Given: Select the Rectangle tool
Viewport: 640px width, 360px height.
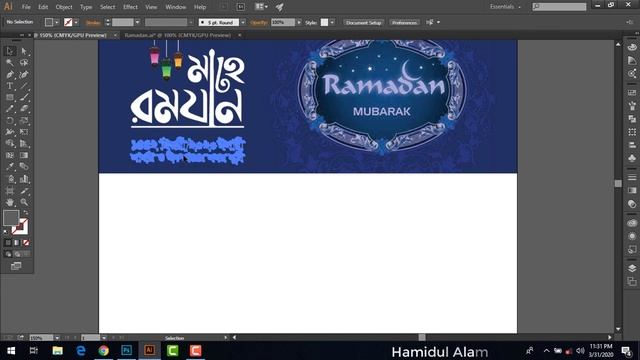Looking at the screenshot, I should [x=10, y=97].
